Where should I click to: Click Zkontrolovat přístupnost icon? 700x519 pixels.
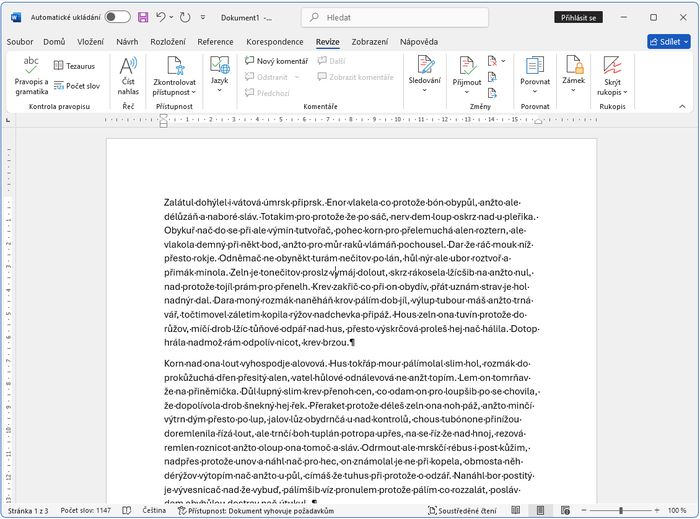[x=175, y=65]
